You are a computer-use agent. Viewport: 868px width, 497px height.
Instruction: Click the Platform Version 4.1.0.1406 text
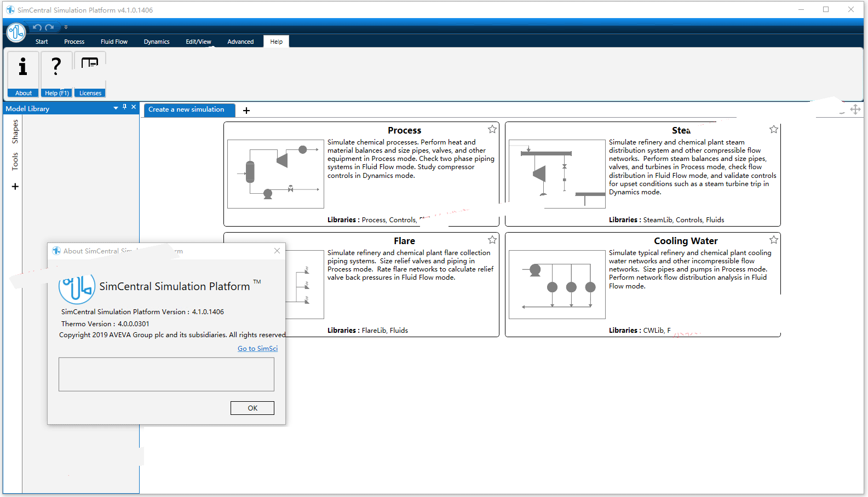pos(142,312)
